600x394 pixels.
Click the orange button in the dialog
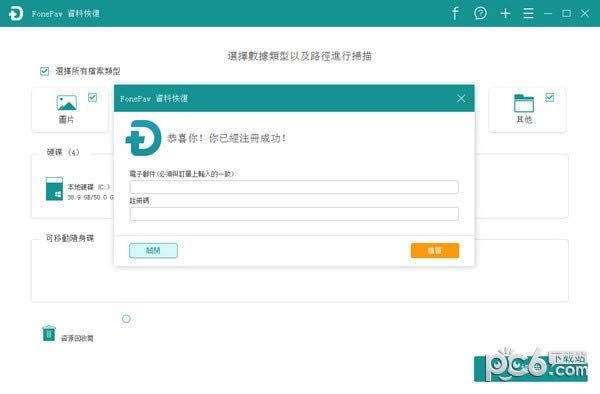[435, 251]
